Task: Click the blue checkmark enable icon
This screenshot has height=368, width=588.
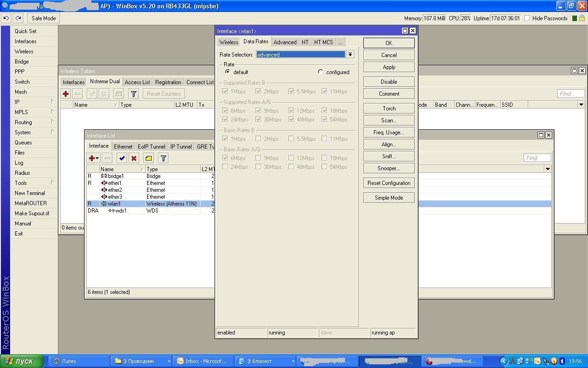Action: (x=122, y=158)
